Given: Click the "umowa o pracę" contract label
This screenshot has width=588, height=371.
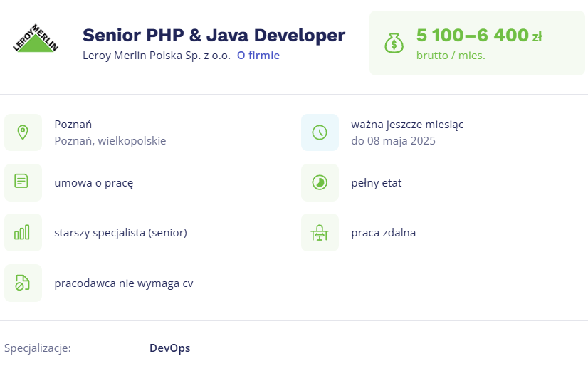Looking at the screenshot, I should pos(93,182).
